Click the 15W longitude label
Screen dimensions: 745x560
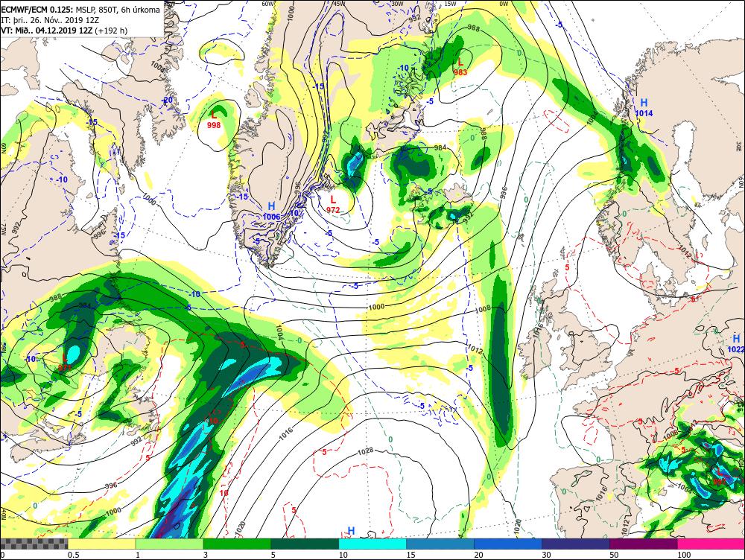coord(451,3)
